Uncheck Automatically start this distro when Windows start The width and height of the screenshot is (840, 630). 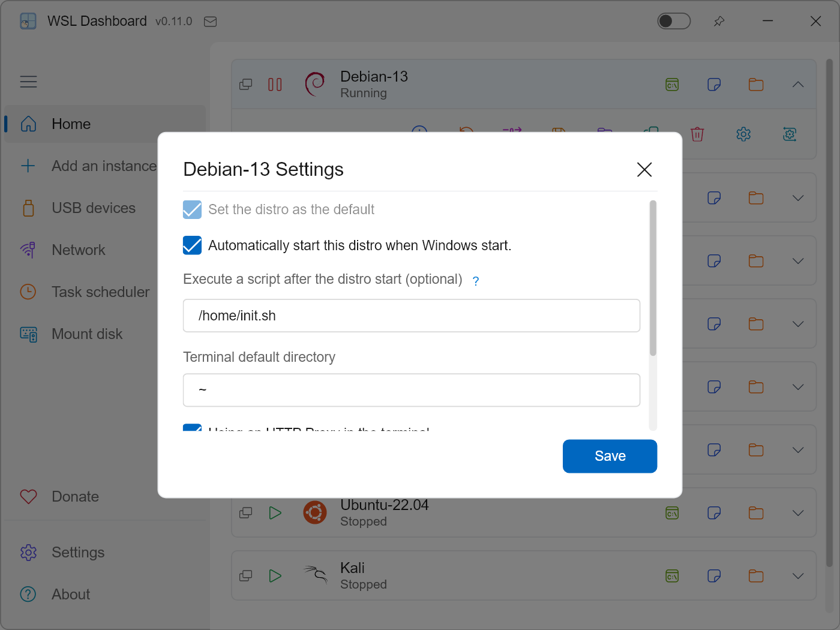point(192,245)
